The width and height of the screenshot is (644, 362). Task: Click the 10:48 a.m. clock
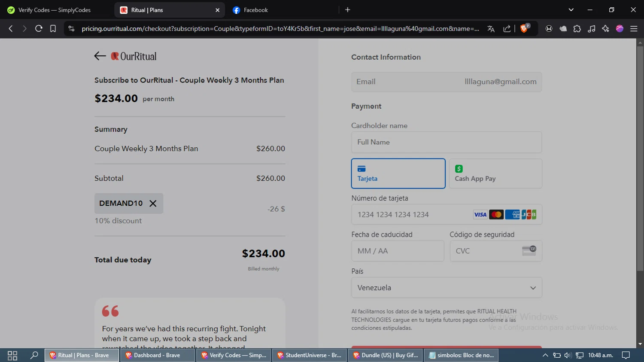600,355
